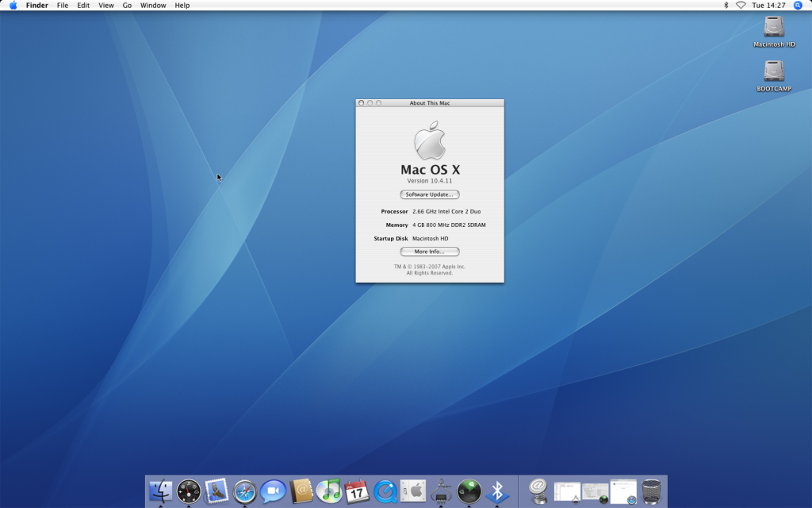Open iChat from the Dock
812x508 pixels.
click(x=273, y=491)
